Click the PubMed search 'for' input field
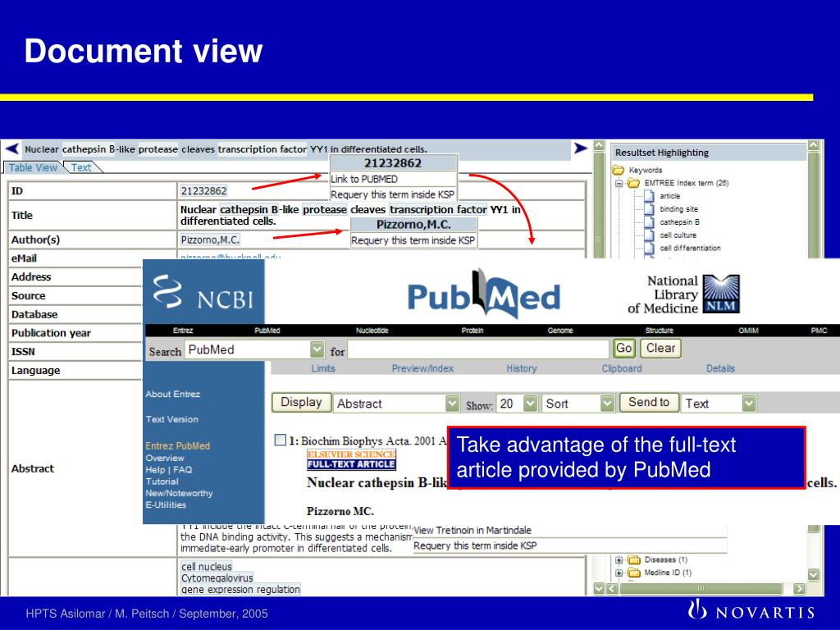This screenshot has height=630, width=840. [x=478, y=349]
